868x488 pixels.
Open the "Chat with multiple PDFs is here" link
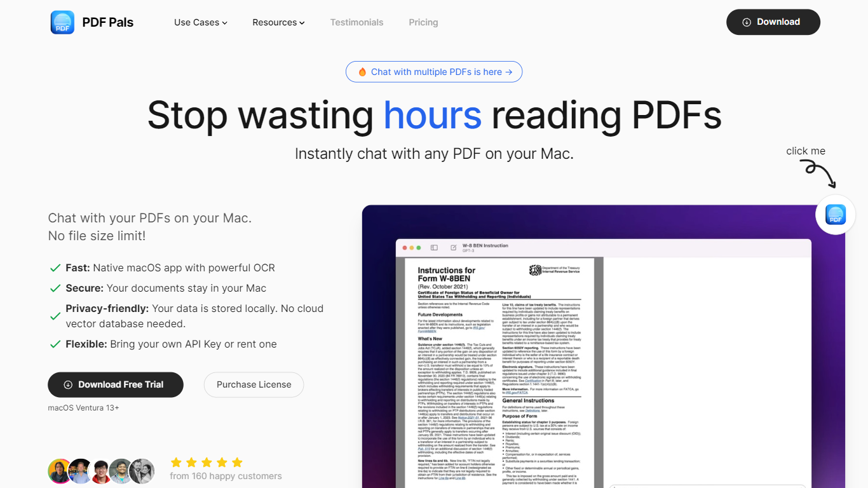click(434, 72)
